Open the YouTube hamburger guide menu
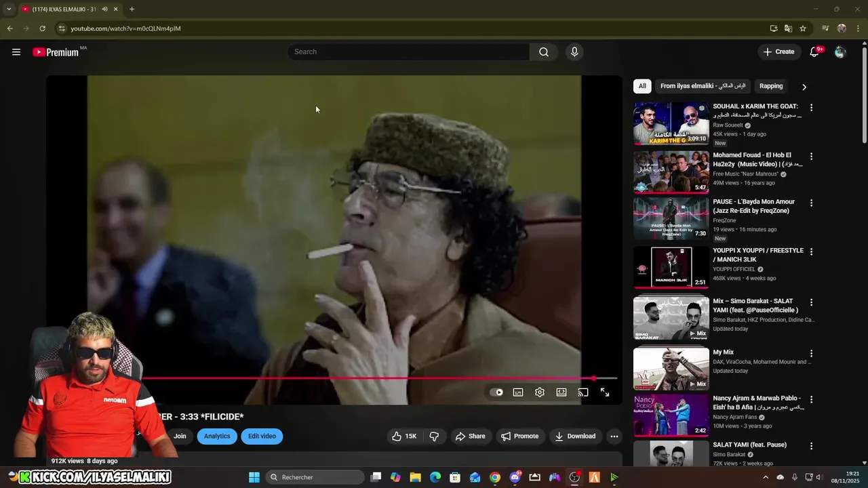Screen dimensions: 868x488 pyautogui.click(x=16, y=52)
